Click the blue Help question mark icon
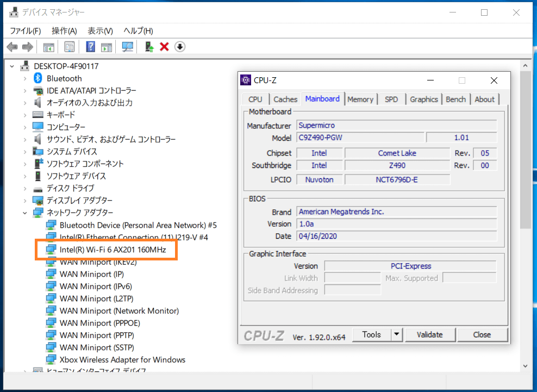 [90, 47]
